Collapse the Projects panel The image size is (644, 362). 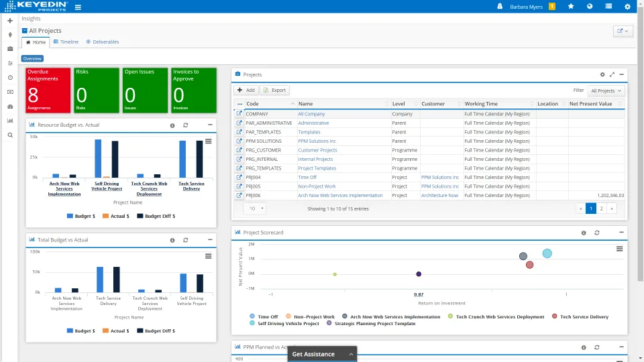621,74
